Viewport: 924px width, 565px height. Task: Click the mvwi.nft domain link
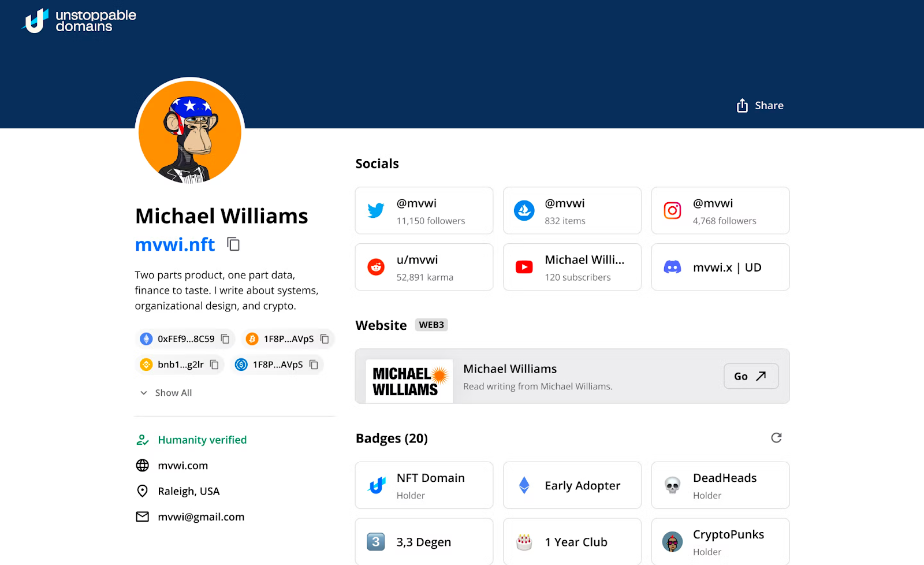[x=175, y=244]
